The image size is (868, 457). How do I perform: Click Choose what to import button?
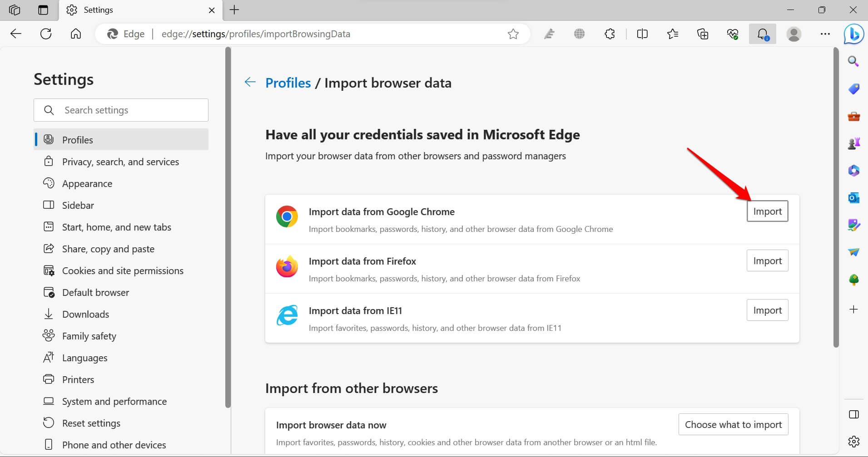[x=733, y=425]
